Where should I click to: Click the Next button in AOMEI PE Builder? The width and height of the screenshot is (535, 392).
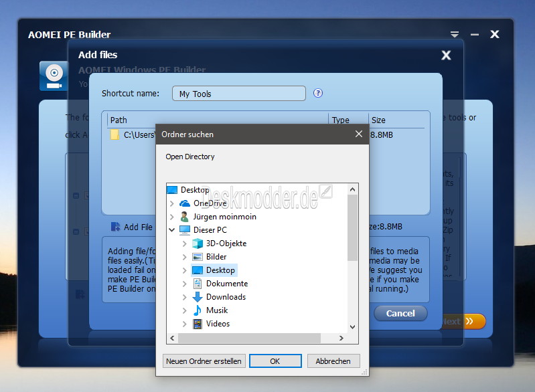pos(463,322)
